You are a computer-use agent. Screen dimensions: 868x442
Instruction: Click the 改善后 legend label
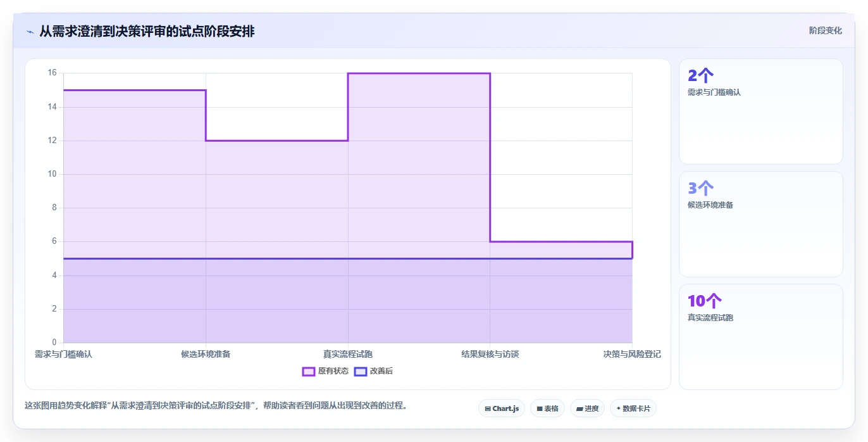[381, 371]
